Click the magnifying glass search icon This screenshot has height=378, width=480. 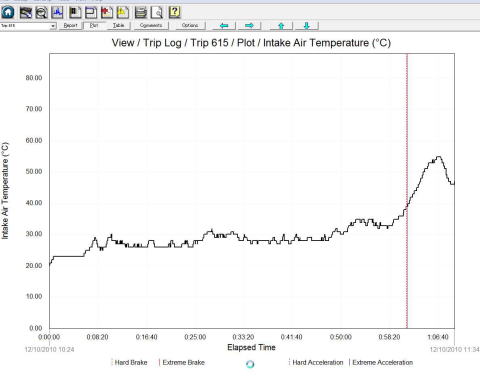click(x=41, y=13)
